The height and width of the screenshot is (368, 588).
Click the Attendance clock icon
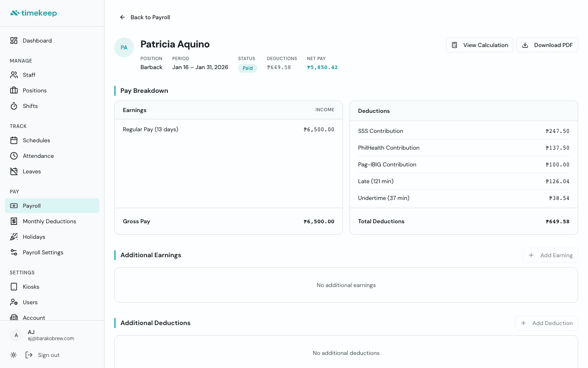13,156
